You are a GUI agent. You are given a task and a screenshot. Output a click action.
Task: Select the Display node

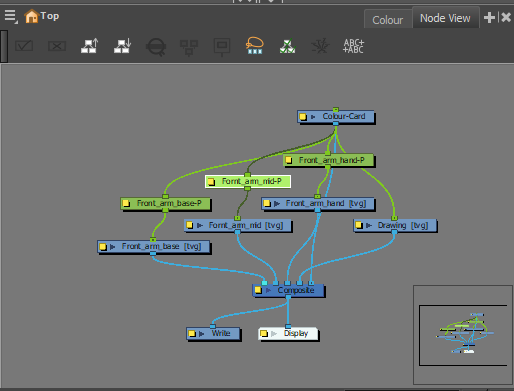[x=288, y=334]
